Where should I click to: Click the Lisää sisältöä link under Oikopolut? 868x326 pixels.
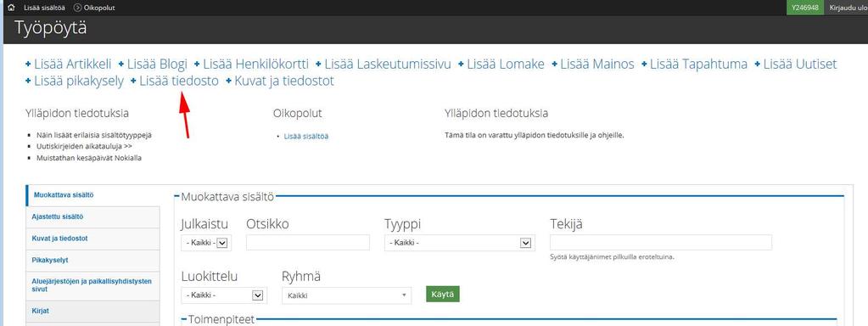click(x=306, y=136)
